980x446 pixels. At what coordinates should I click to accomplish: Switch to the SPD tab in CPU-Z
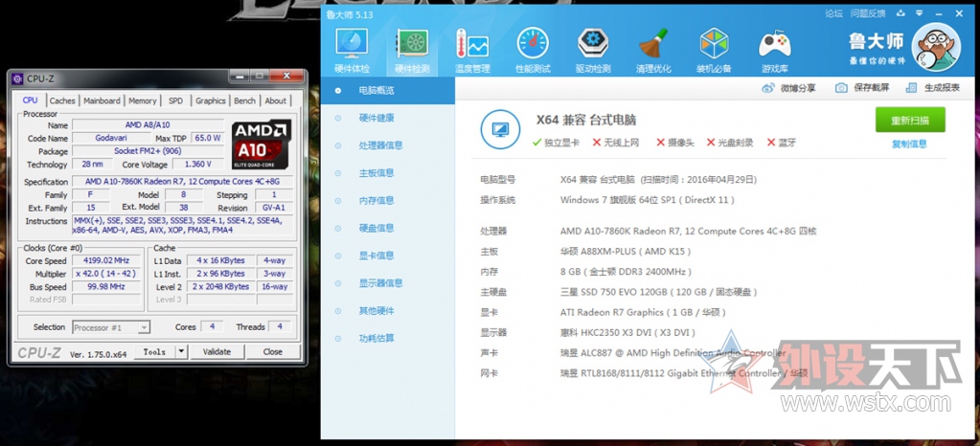(x=176, y=100)
